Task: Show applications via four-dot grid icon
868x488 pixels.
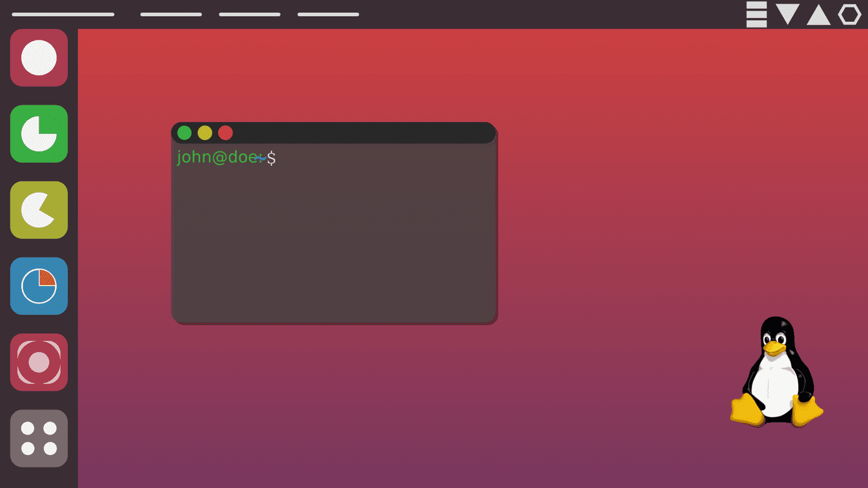Action: pyautogui.click(x=39, y=438)
